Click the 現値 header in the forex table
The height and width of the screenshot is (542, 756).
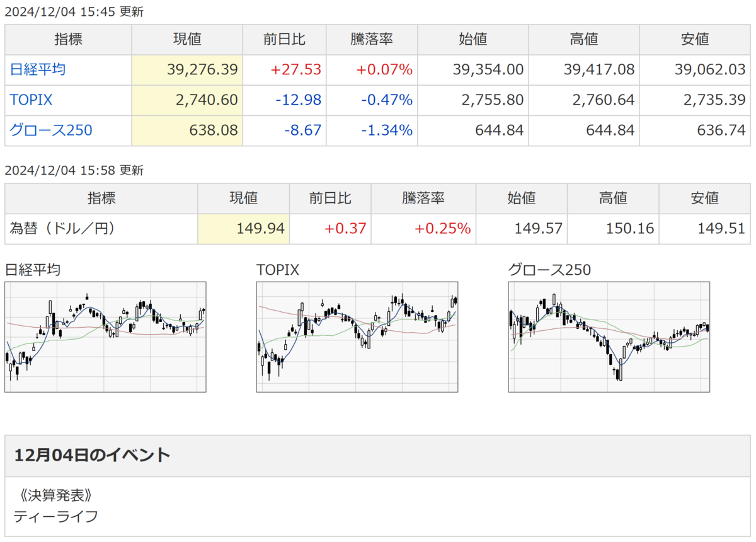coord(243,198)
